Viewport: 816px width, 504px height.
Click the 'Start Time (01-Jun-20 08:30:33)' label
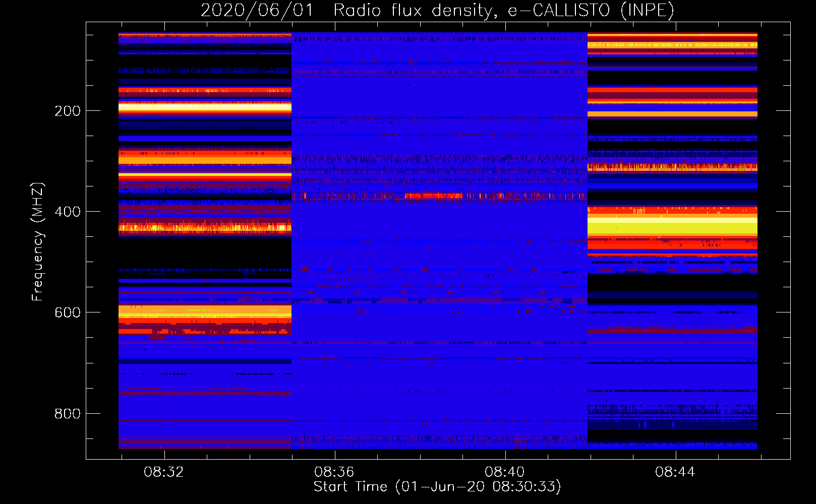point(437,487)
